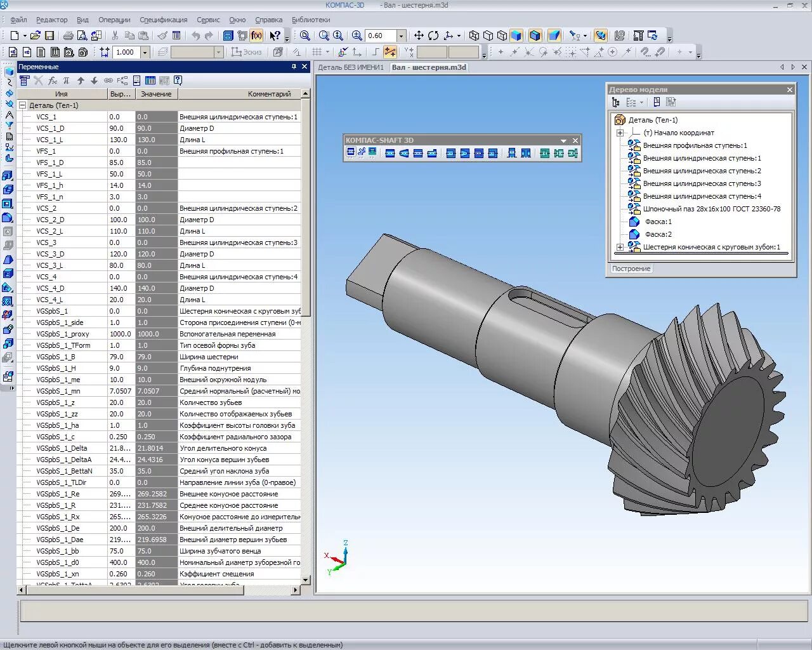Create a new document

14,36
